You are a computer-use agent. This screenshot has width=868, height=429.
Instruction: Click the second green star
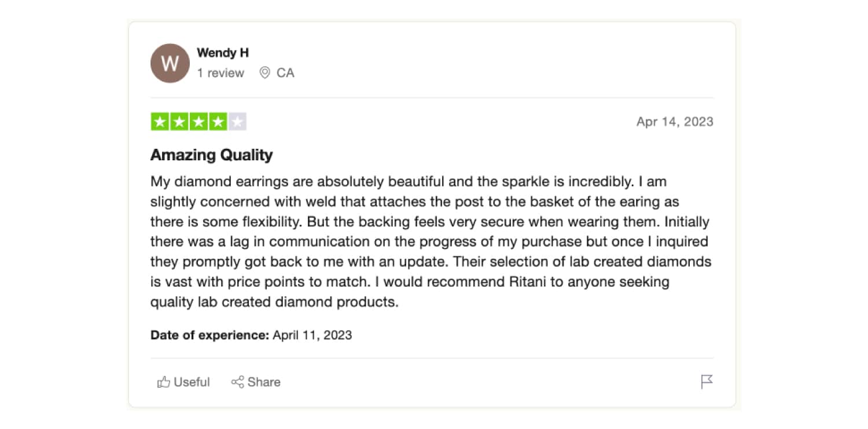click(x=178, y=122)
